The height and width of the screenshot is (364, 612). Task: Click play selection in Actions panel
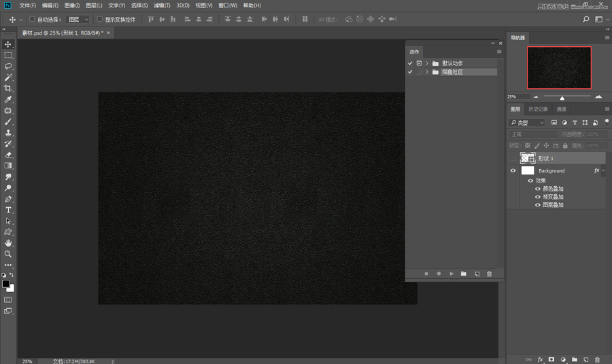[451, 274]
